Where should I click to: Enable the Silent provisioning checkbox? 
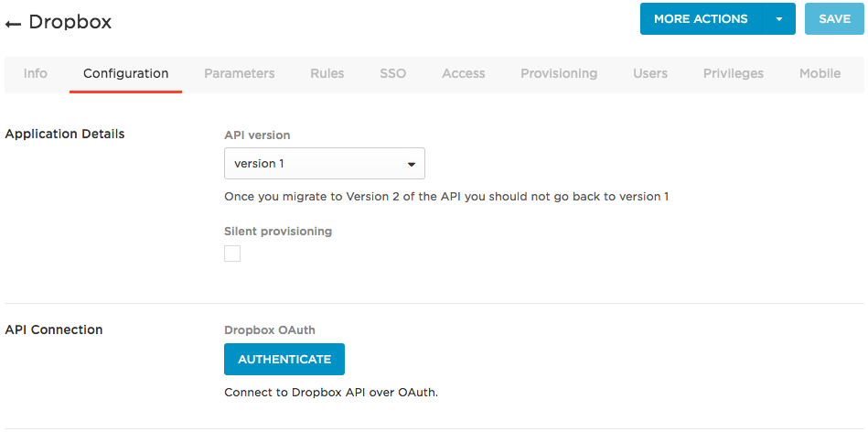click(232, 254)
